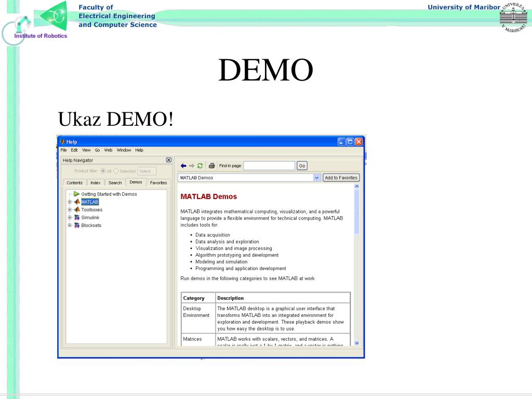Open the File menu
Image resolution: width=532 pixels, height=399 pixels.
tap(63, 150)
